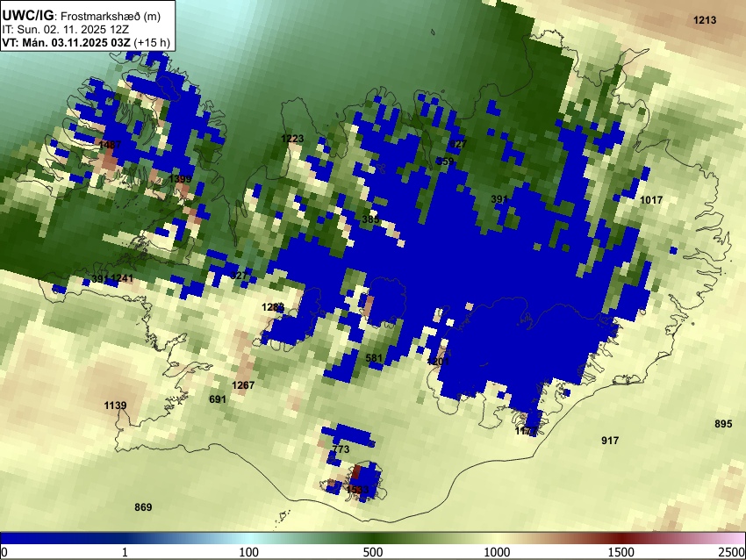Click the color scale tick label 500
The image size is (746, 560).
pyautogui.click(x=373, y=552)
